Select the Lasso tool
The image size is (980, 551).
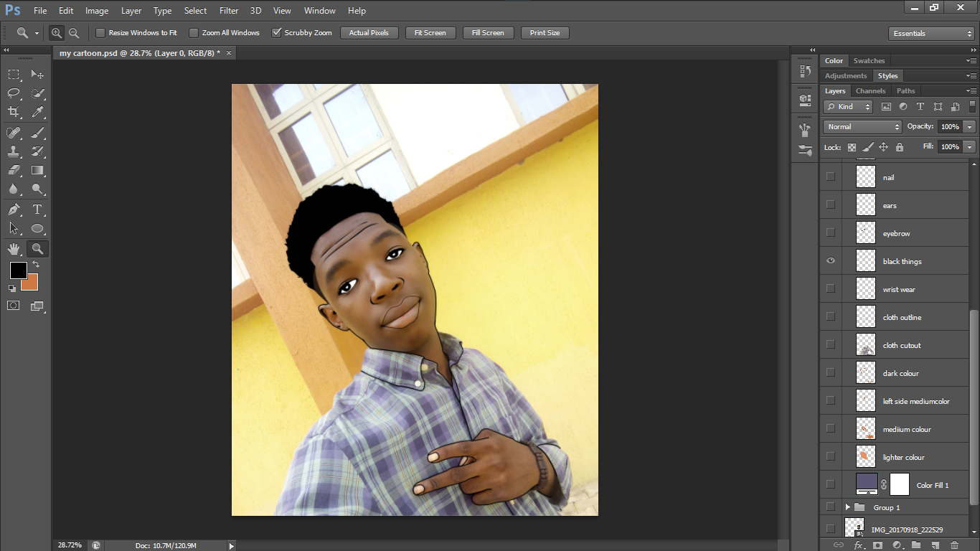point(14,93)
